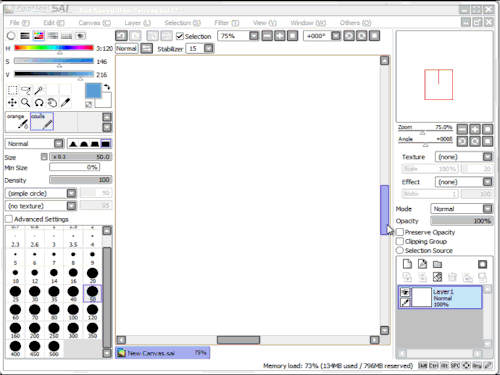Open the 75% zoom dropdown
The image size is (500, 375).
click(x=254, y=36)
